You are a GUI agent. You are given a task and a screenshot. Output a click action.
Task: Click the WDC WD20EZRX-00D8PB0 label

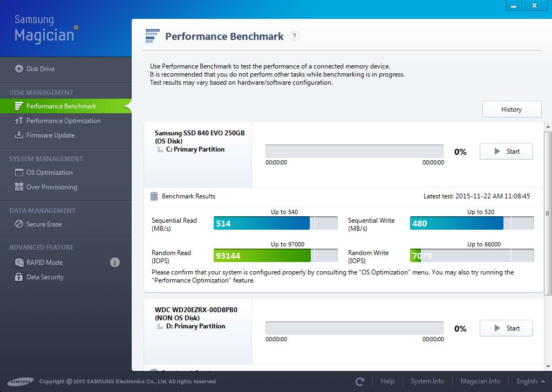[196, 310]
